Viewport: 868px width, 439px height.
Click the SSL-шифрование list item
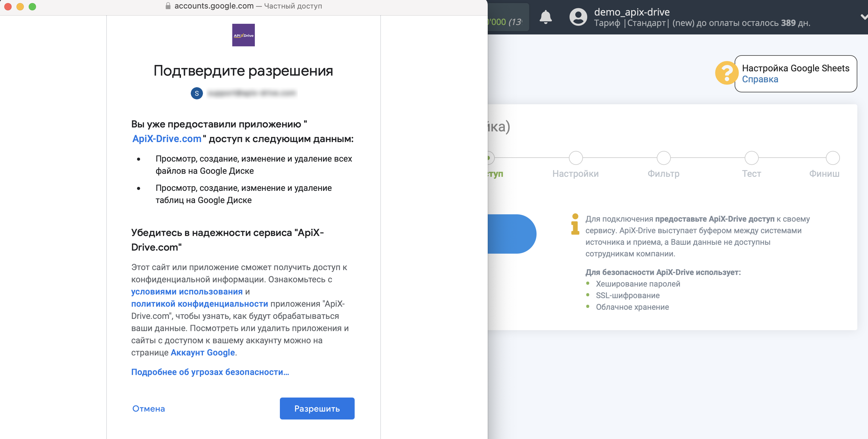(x=628, y=295)
